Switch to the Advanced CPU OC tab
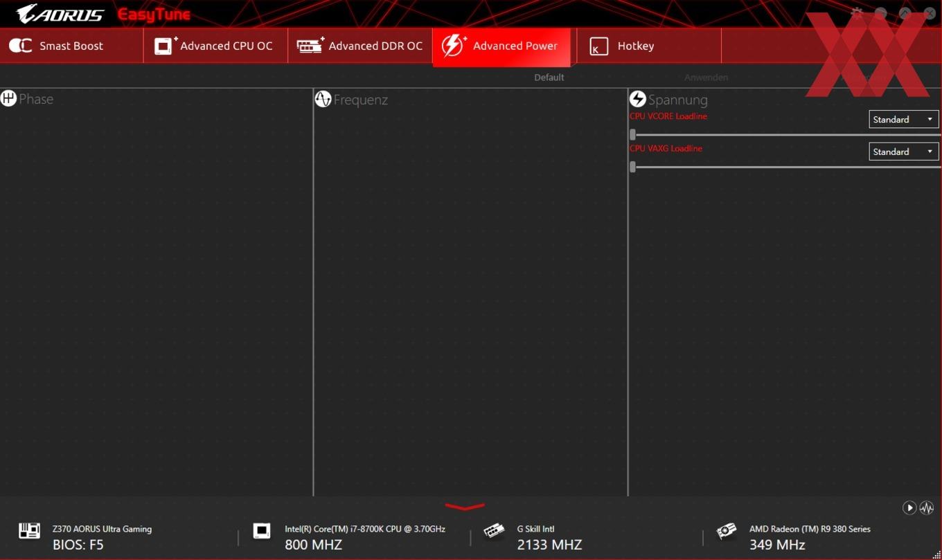942x560 pixels. pyautogui.click(x=215, y=46)
